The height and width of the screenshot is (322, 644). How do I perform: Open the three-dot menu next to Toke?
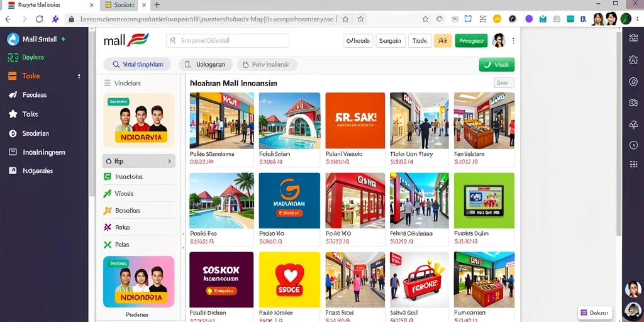pyautogui.click(x=79, y=76)
